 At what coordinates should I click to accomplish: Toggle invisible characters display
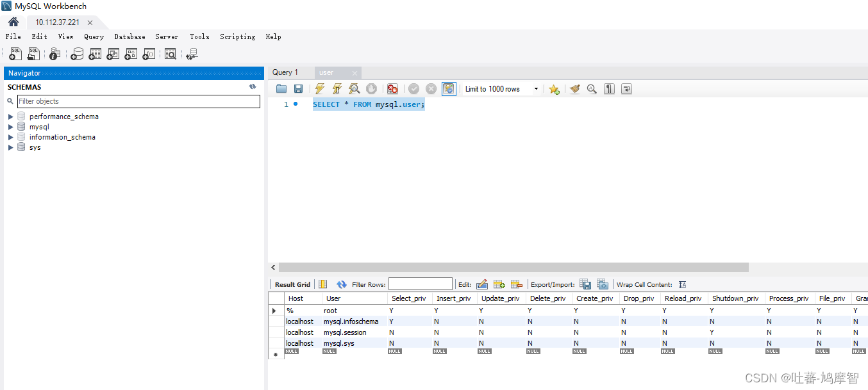click(x=608, y=88)
